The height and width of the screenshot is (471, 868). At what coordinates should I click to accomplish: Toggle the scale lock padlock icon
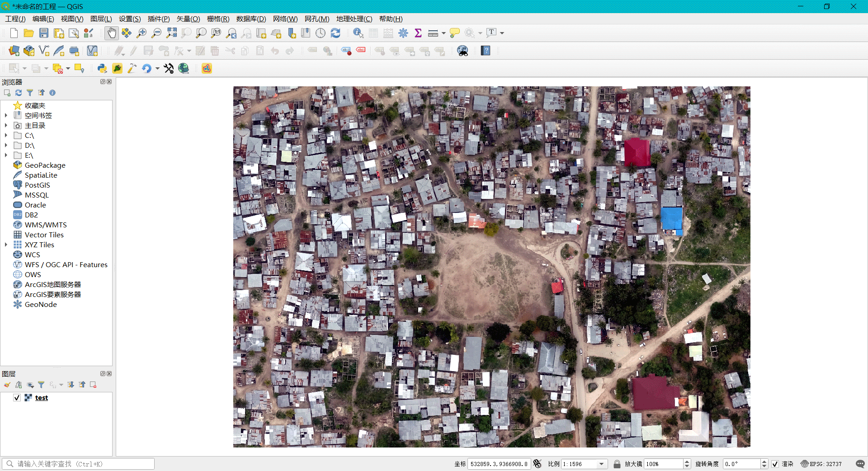point(617,464)
